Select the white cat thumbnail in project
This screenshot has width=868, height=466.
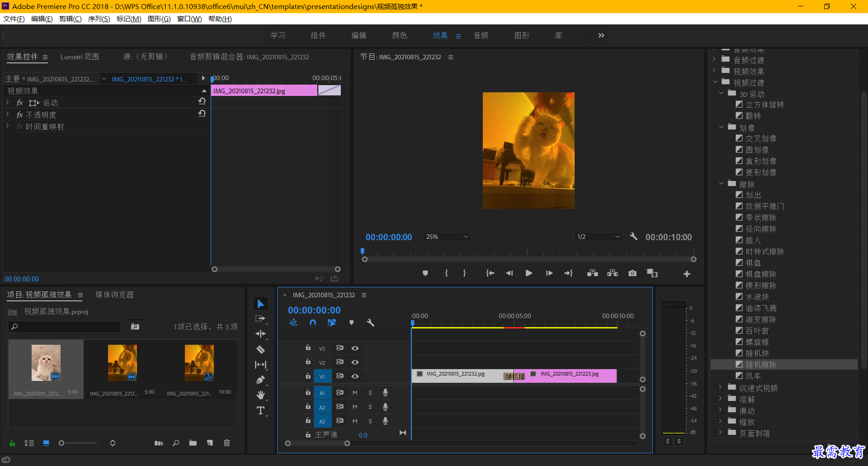point(46,363)
